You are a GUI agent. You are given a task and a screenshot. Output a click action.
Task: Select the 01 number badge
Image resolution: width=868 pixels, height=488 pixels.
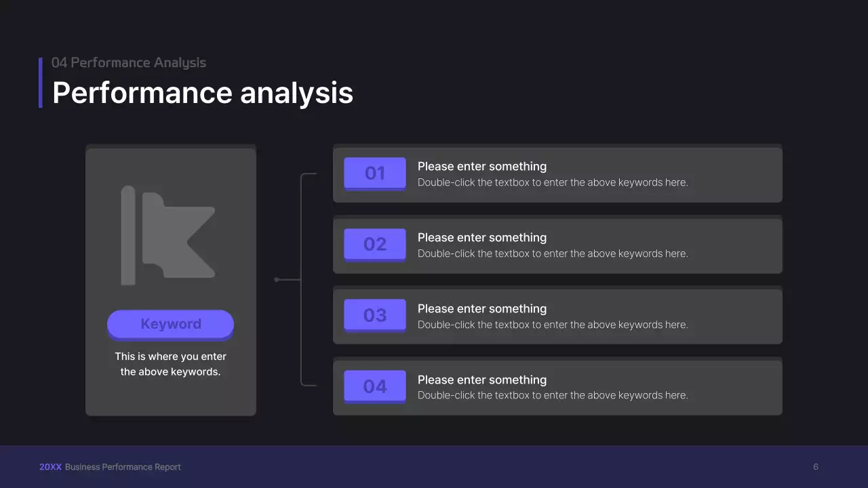coord(375,173)
